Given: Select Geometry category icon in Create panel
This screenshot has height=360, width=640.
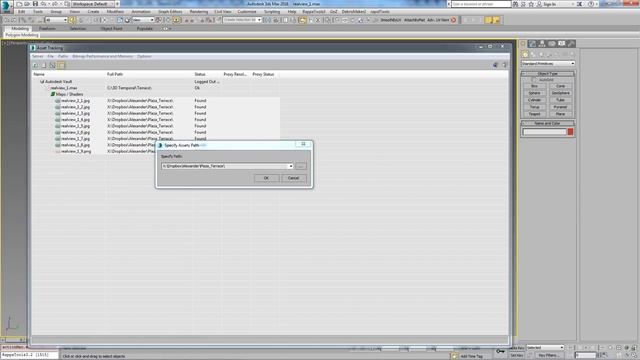Looking at the screenshot, I should tap(525, 54).
